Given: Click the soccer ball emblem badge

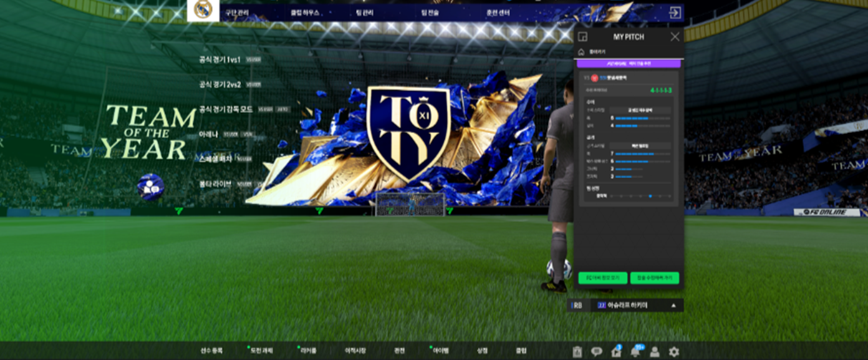Looking at the screenshot, I should point(150,187).
